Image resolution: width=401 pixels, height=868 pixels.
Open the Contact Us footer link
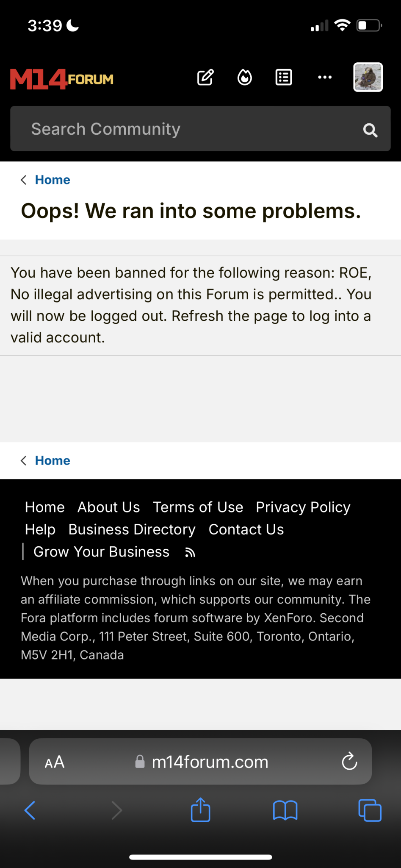(246, 530)
